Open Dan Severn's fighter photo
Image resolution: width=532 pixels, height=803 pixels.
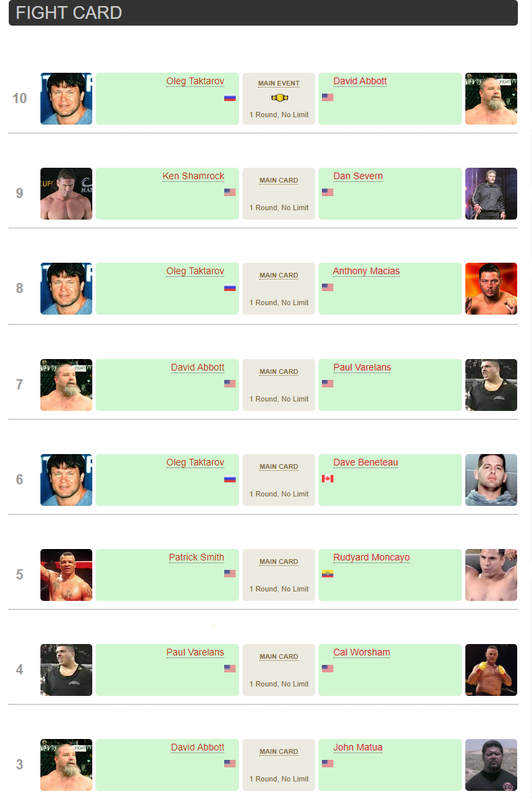[x=491, y=193]
